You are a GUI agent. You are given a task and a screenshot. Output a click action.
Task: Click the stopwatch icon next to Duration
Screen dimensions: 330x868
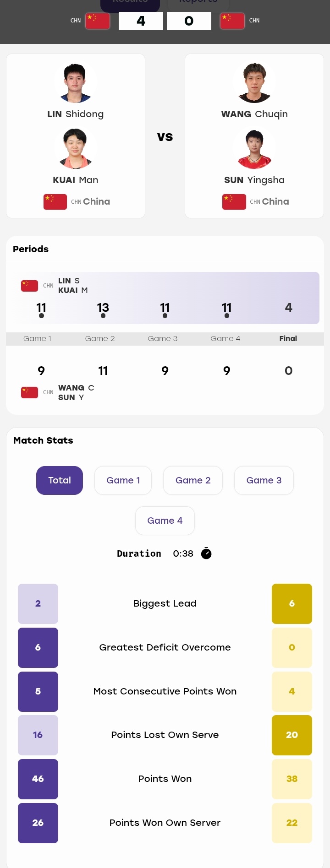pyautogui.click(x=206, y=553)
